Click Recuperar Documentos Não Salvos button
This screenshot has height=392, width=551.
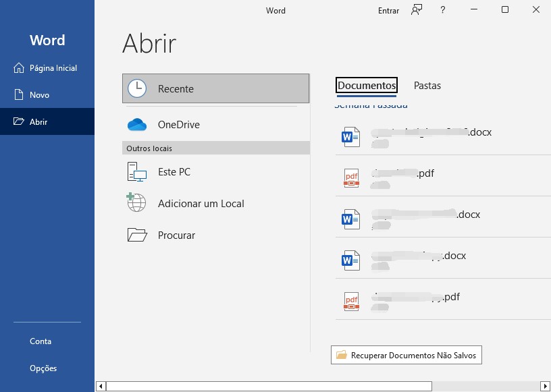[406, 355]
